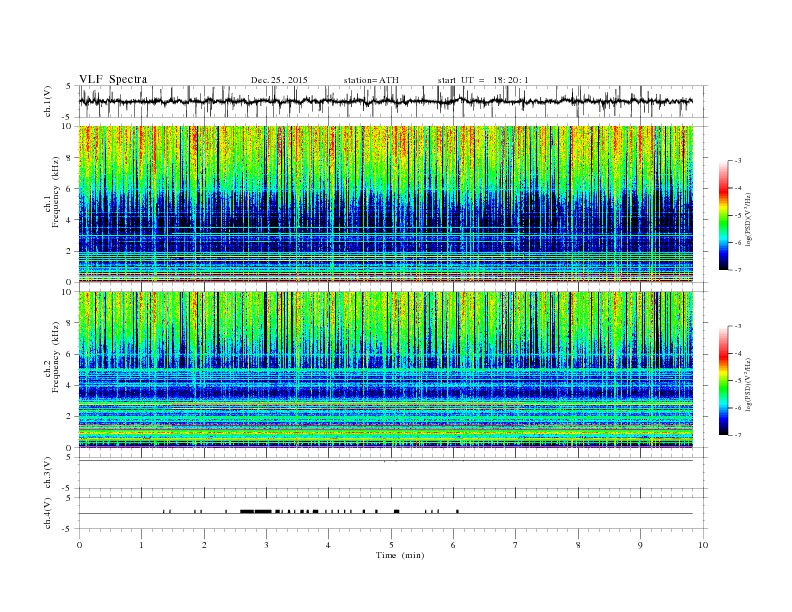Click time axis tick label "1"
The width and height of the screenshot is (792, 612).
(x=141, y=545)
